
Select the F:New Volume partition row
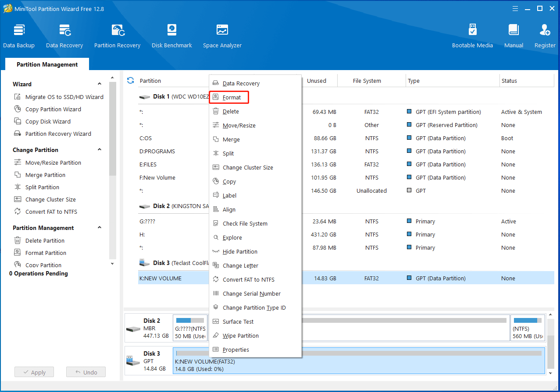pyautogui.click(x=346, y=177)
